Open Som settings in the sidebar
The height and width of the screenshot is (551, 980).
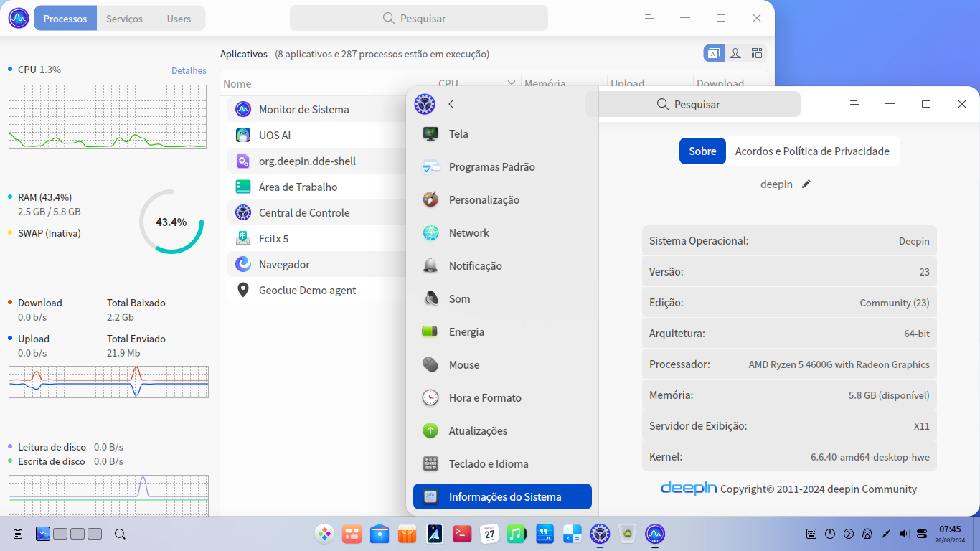click(502, 299)
